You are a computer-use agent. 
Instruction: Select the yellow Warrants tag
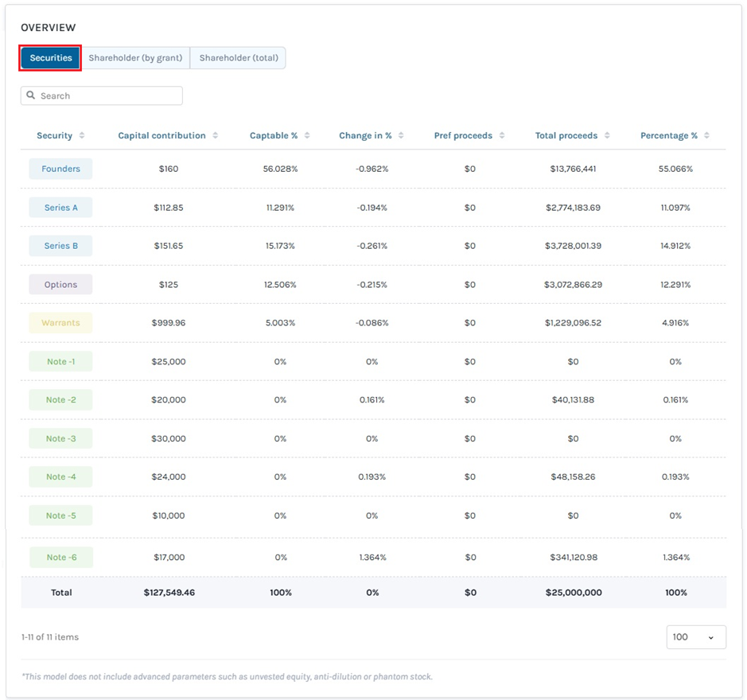[60, 323]
